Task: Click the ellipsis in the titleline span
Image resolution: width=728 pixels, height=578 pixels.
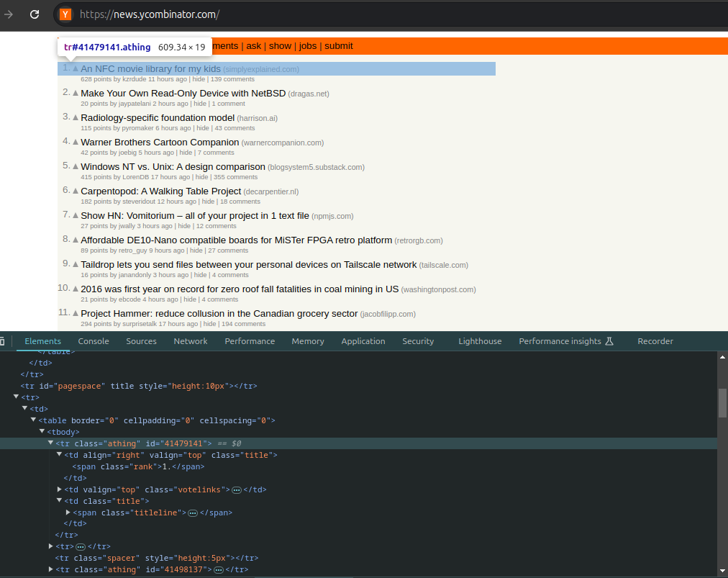Action: pyautogui.click(x=193, y=513)
